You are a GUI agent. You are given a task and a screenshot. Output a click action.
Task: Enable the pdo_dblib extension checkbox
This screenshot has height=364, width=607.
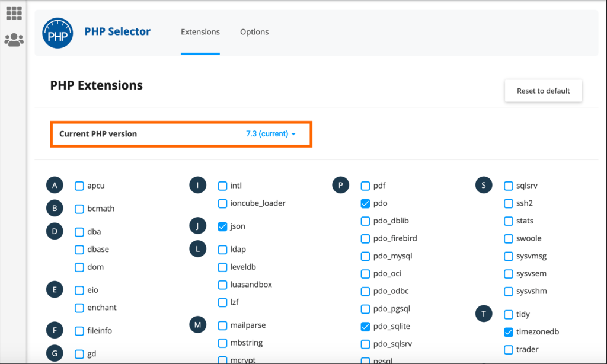[x=365, y=221]
